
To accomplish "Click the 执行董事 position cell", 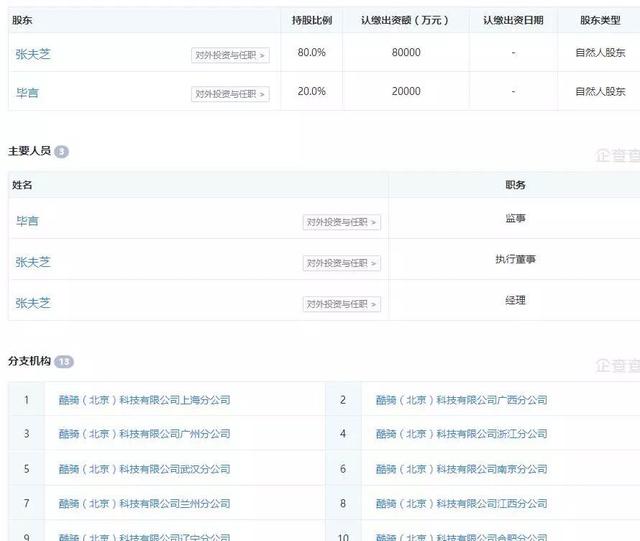I will 515,259.
